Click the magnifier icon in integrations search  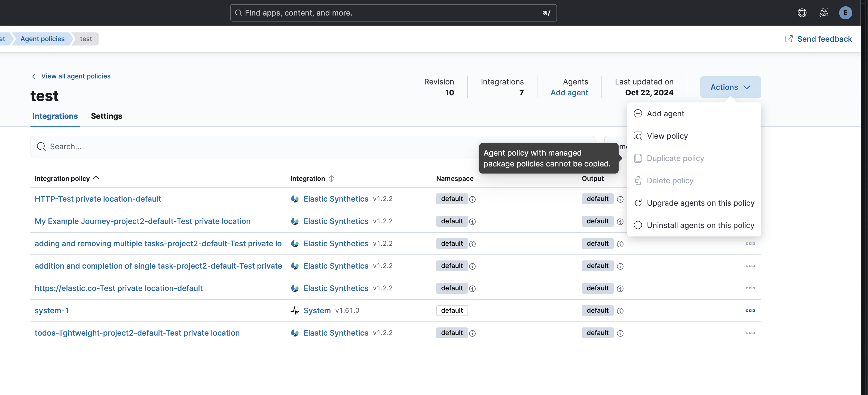point(41,147)
